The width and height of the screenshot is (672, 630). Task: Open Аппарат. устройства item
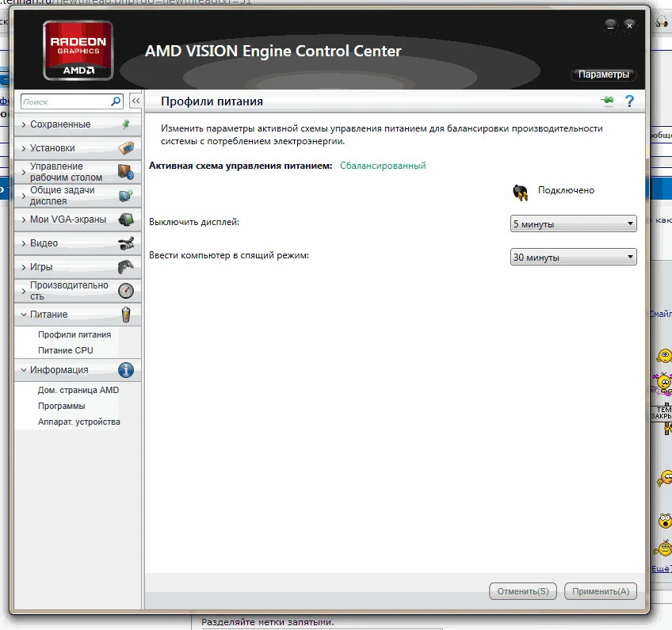[x=79, y=422]
